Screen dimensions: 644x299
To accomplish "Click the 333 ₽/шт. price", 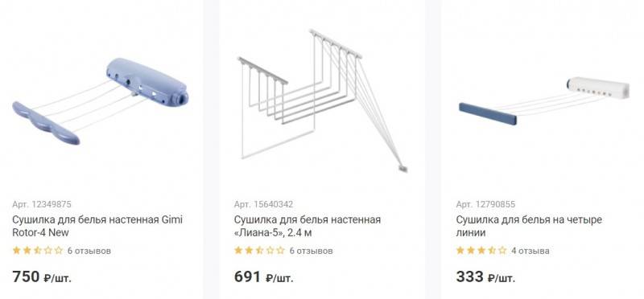I will (485, 277).
